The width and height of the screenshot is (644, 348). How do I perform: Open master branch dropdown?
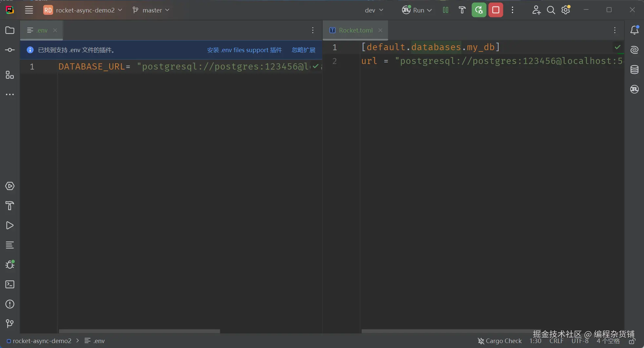[x=151, y=10]
